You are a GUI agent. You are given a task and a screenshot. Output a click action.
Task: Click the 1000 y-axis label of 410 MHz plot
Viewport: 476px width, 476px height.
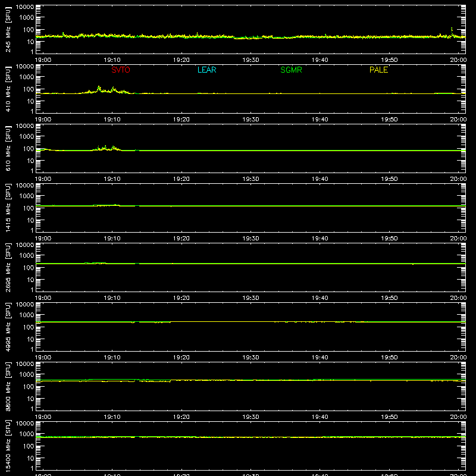coord(27,77)
